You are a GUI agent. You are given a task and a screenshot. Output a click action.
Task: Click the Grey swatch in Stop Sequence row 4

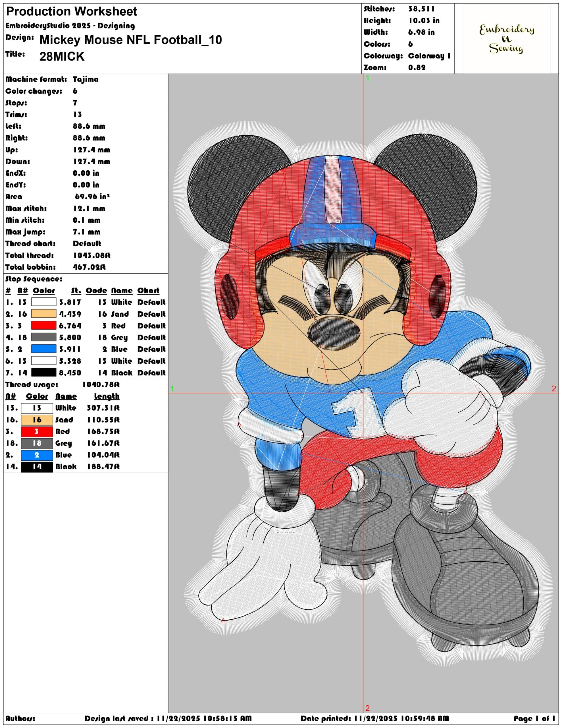coord(44,337)
